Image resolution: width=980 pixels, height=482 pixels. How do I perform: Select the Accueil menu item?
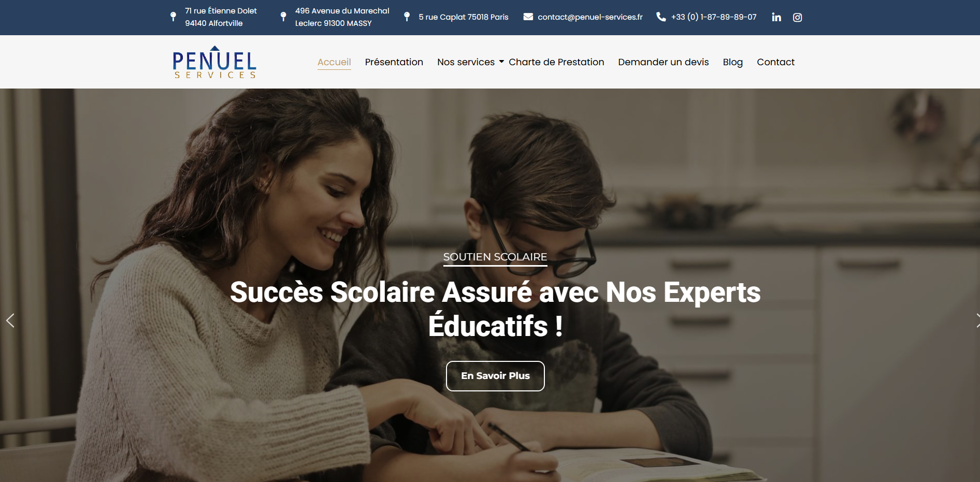(334, 62)
